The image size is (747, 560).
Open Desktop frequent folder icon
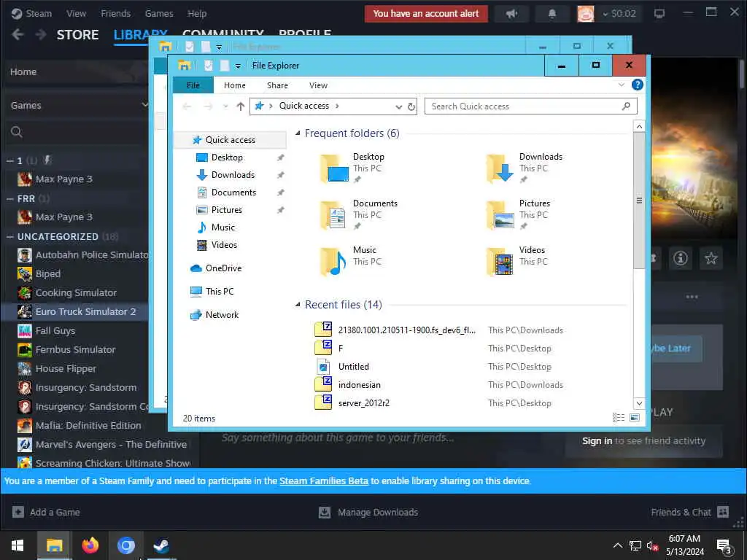[x=334, y=168]
